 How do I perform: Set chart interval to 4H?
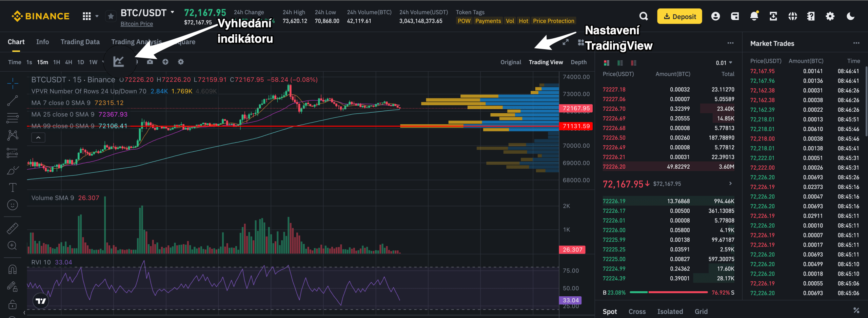pos(68,62)
